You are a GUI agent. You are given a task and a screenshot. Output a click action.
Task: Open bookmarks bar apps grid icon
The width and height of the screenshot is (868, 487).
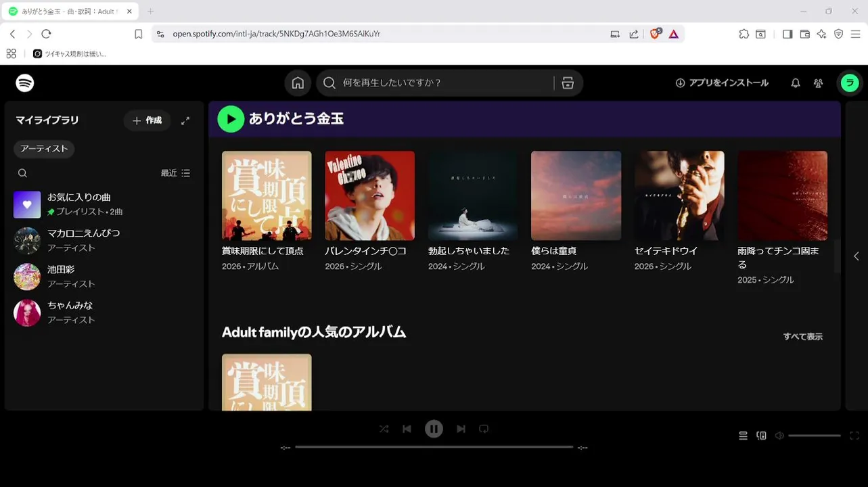pyautogui.click(x=11, y=53)
